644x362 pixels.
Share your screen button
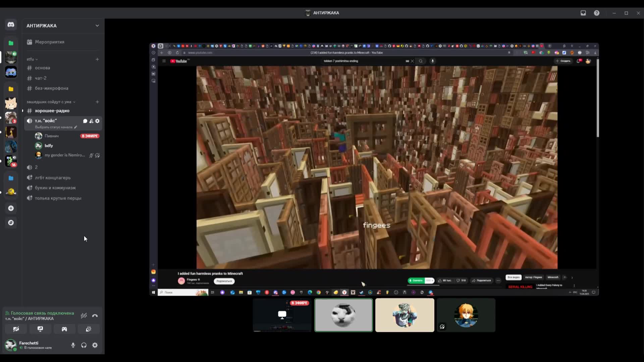(40, 329)
